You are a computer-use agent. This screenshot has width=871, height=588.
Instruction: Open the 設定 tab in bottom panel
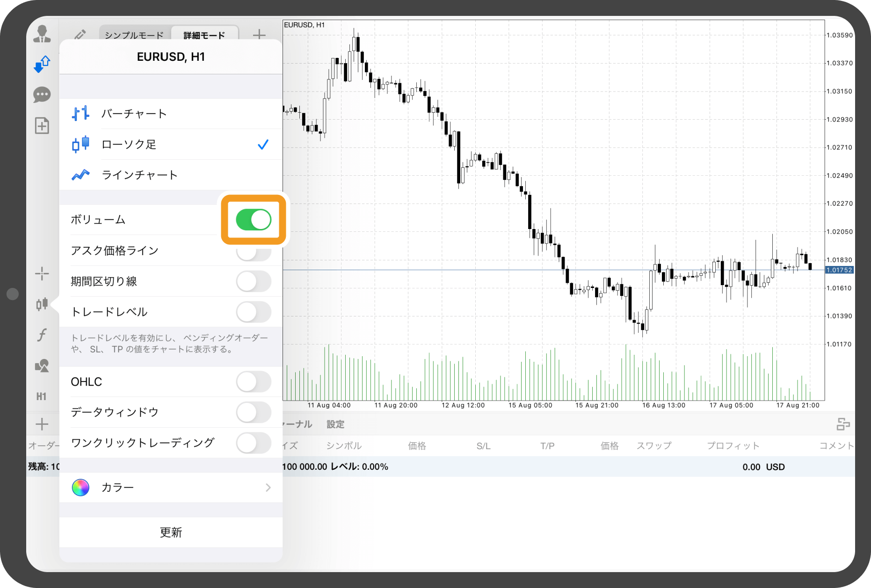point(335,424)
